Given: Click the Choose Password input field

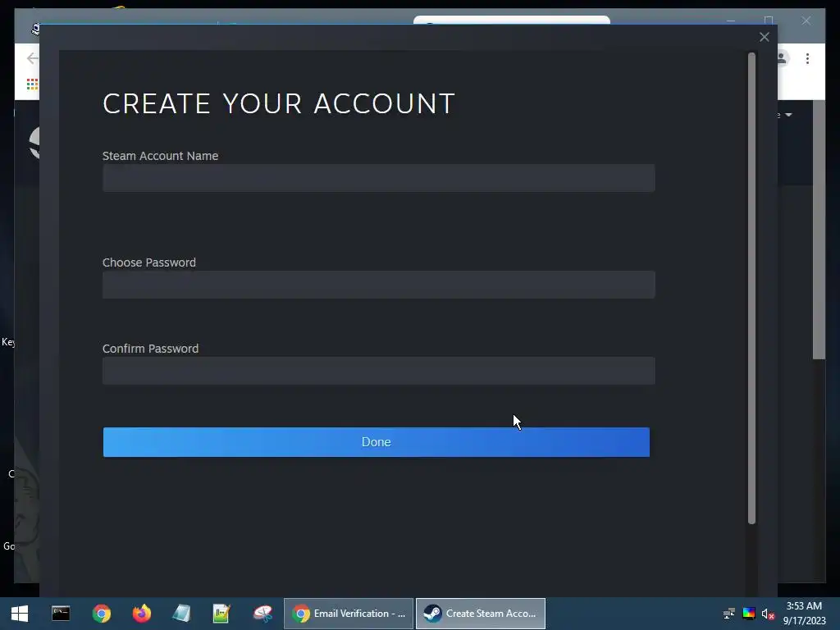Looking at the screenshot, I should coord(378,285).
